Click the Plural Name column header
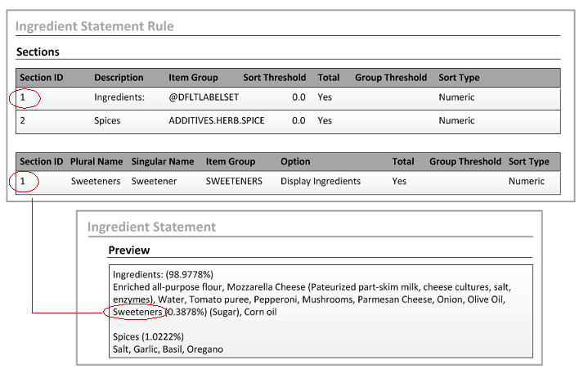The height and width of the screenshot is (374, 588). [x=97, y=162]
